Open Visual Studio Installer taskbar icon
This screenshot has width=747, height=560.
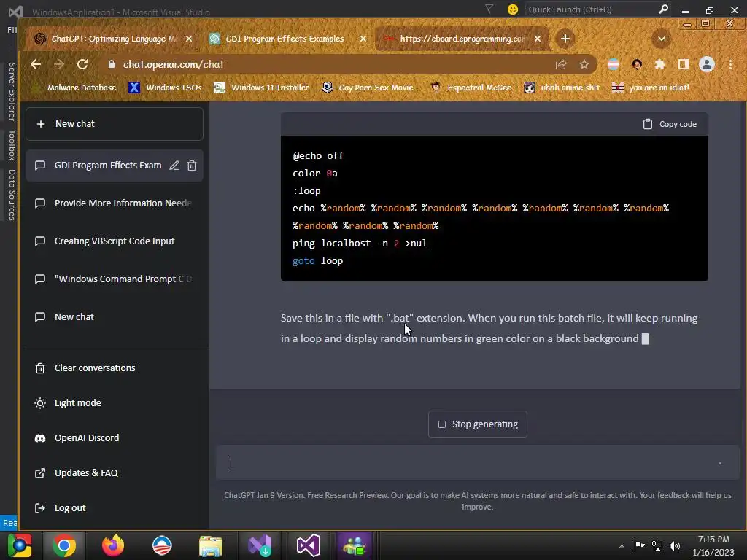260,545
